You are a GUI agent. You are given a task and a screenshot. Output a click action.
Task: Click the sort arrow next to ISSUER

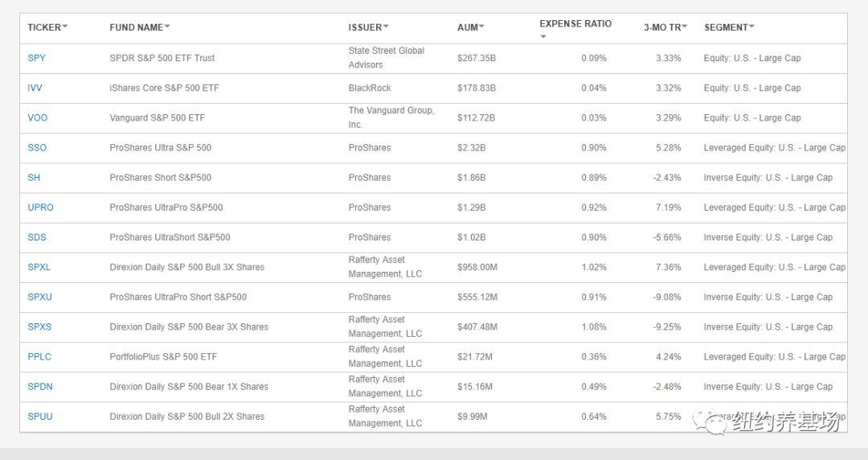click(x=386, y=27)
